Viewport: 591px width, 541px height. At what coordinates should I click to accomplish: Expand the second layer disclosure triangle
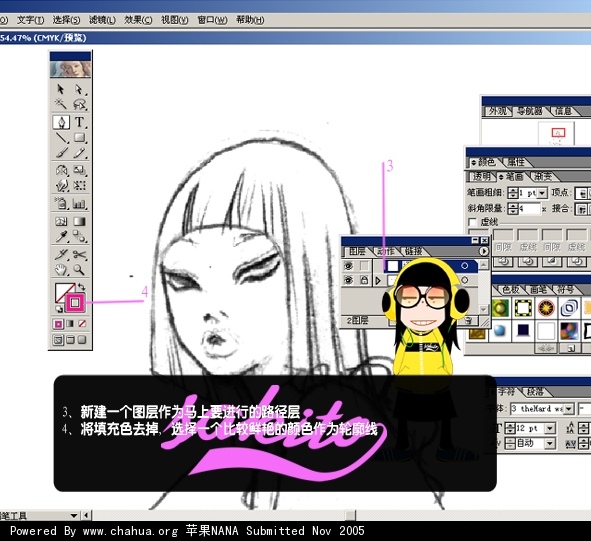click(378, 280)
